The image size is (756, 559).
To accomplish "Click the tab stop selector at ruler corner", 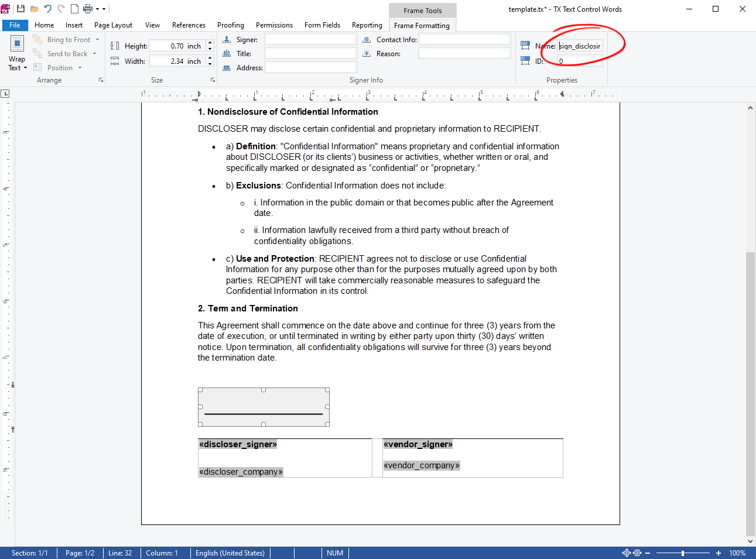I will pos(5,94).
